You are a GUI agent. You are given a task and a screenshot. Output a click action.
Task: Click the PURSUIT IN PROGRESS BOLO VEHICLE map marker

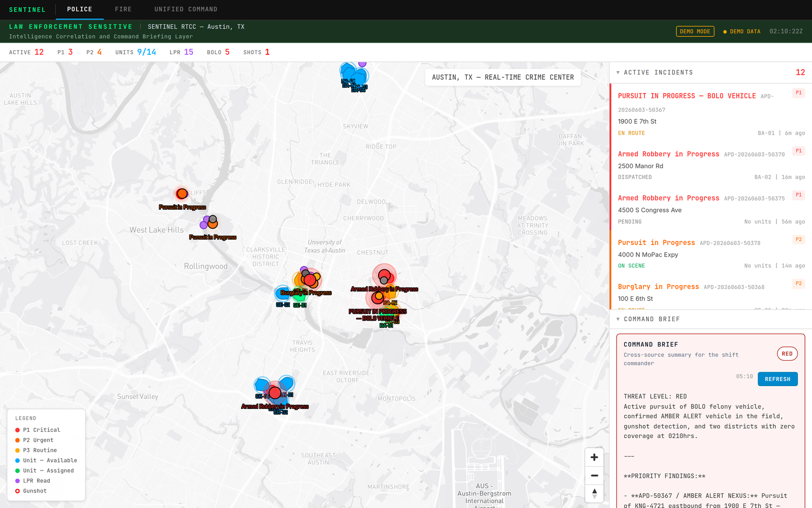[378, 298]
